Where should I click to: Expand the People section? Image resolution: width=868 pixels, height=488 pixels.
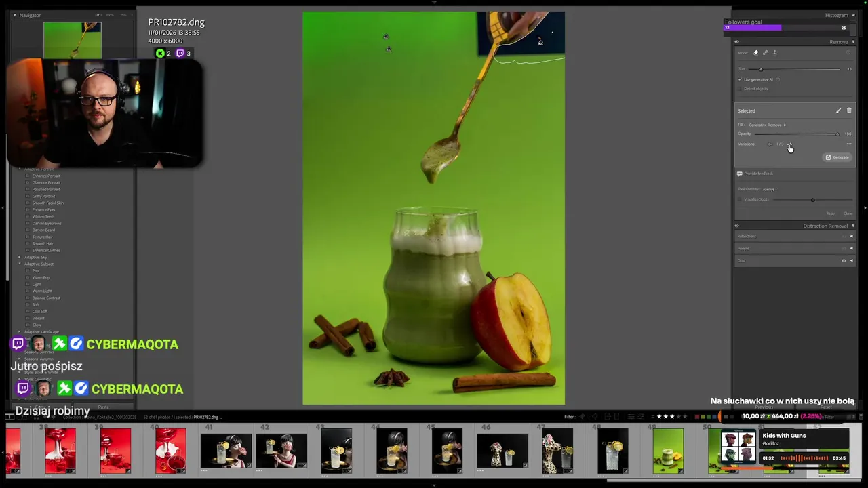pyautogui.click(x=852, y=248)
